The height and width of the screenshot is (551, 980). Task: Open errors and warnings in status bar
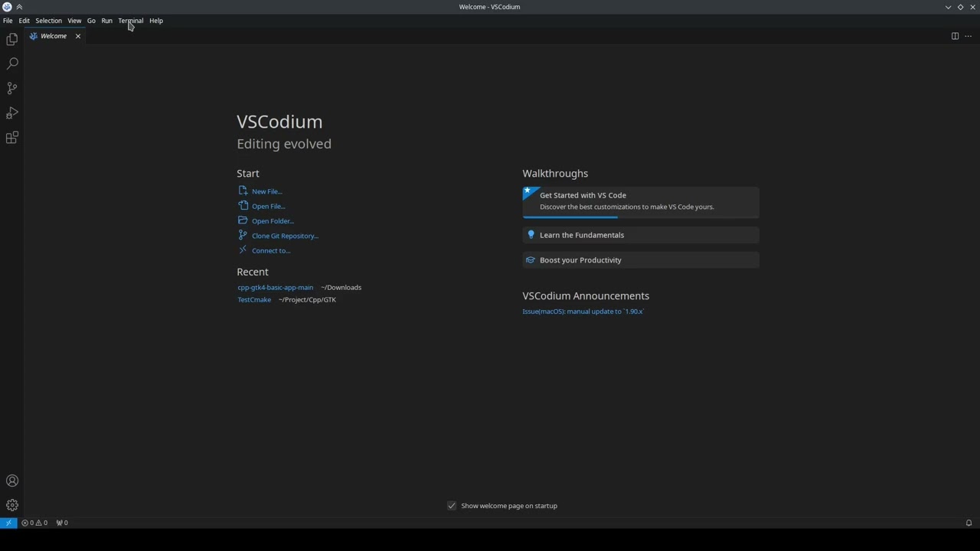click(34, 523)
